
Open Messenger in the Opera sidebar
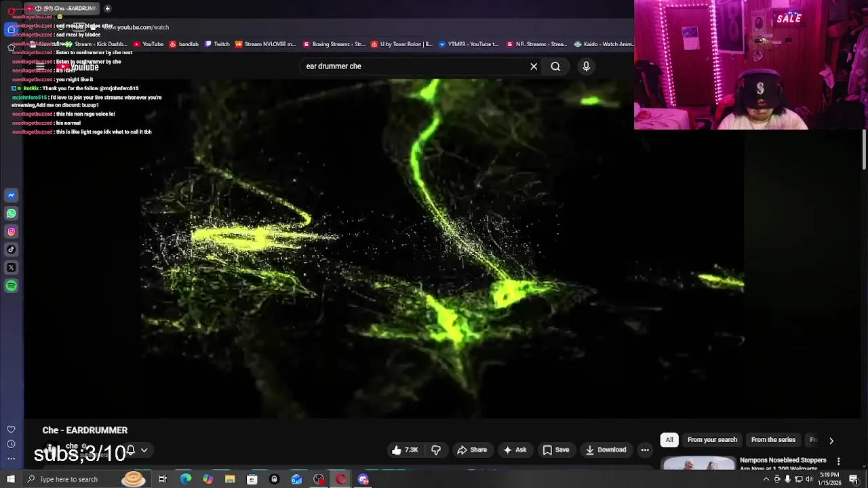[x=11, y=195]
